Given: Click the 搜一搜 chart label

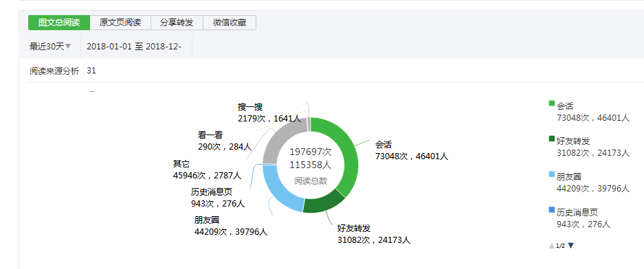Looking at the screenshot, I should point(249,107).
